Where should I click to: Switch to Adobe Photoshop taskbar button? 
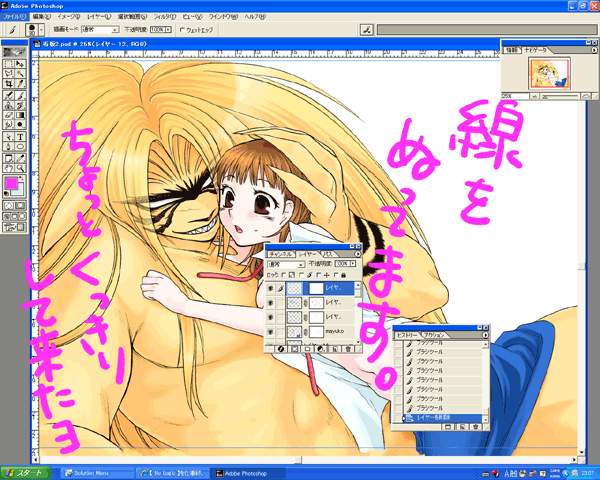pos(248,473)
